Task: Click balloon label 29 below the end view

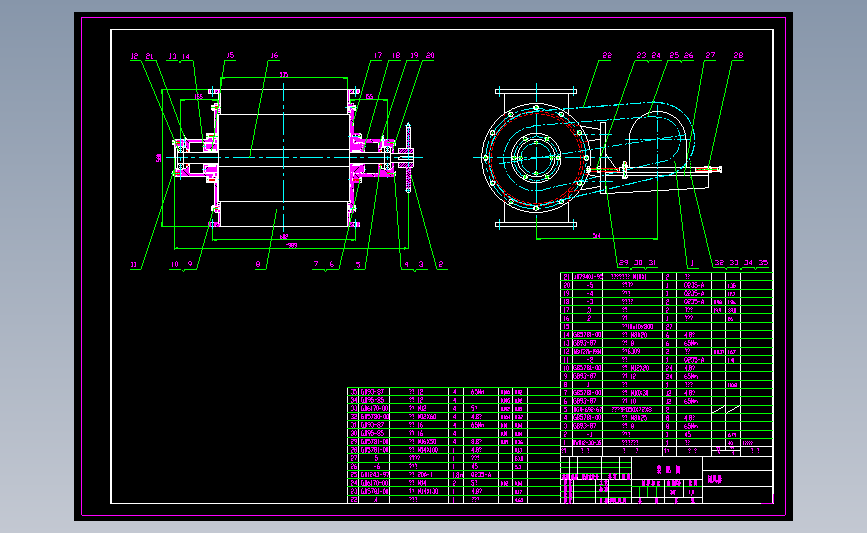Action: [x=624, y=263]
